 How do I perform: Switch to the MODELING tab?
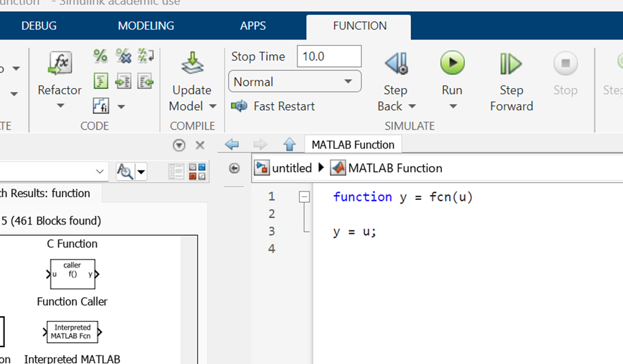pyautogui.click(x=146, y=26)
